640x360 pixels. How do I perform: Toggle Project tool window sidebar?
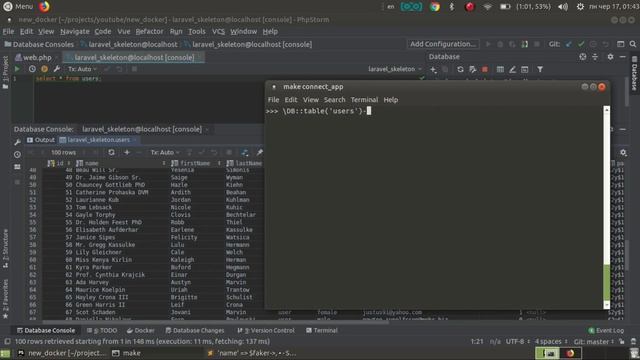pos(5,72)
